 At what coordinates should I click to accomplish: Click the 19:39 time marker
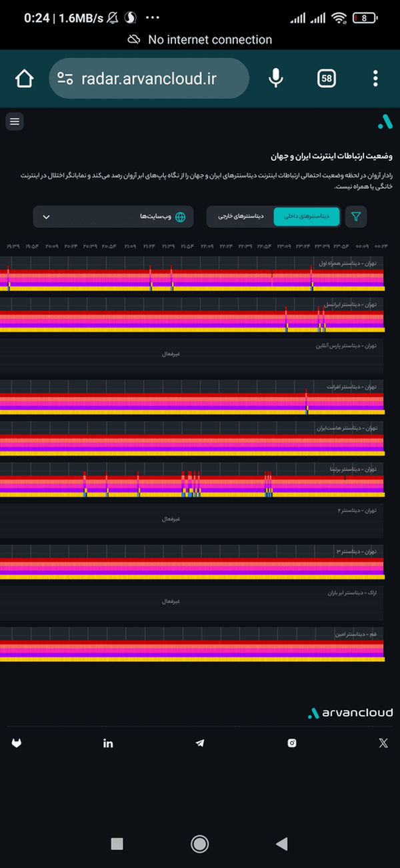(x=13, y=246)
